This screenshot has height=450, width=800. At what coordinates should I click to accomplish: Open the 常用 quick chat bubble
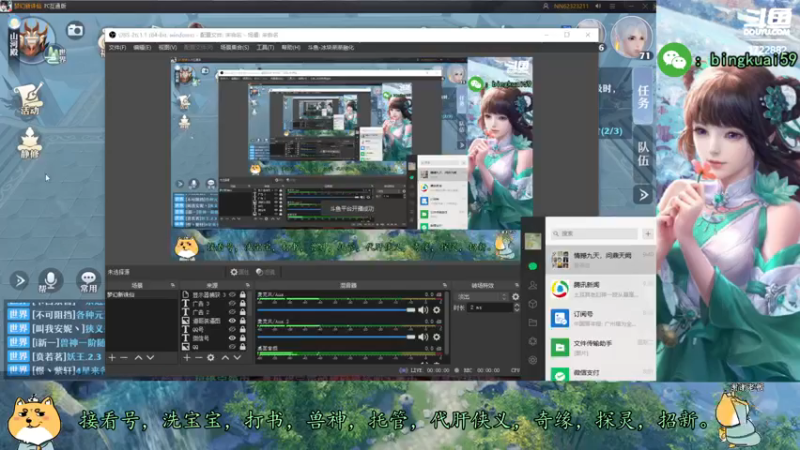click(x=88, y=281)
